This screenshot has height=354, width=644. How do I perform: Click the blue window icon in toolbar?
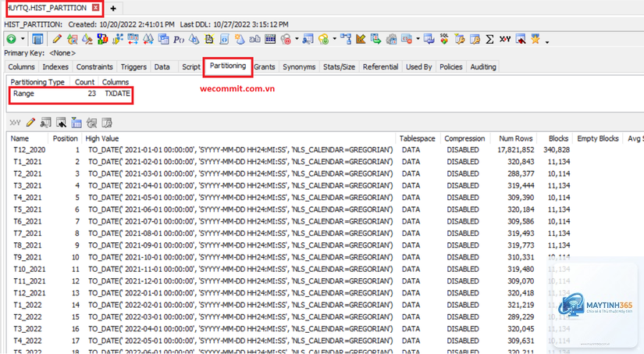click(x=37, y=39)
